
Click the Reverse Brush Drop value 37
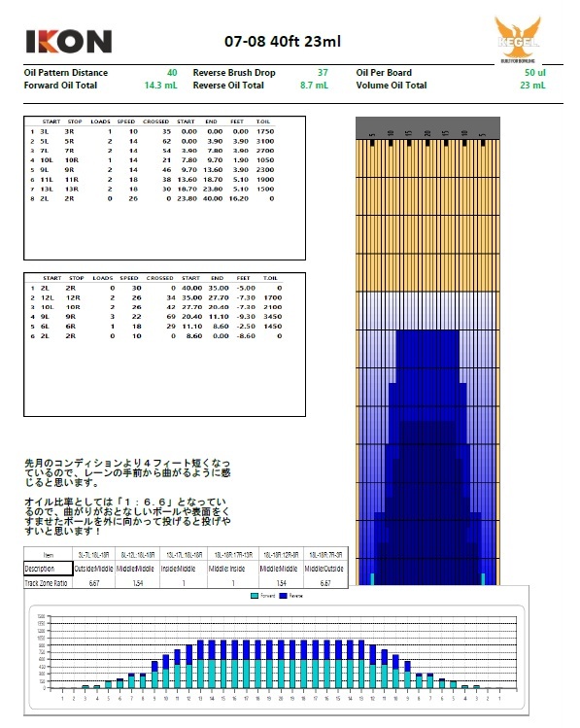click(323, 73)
